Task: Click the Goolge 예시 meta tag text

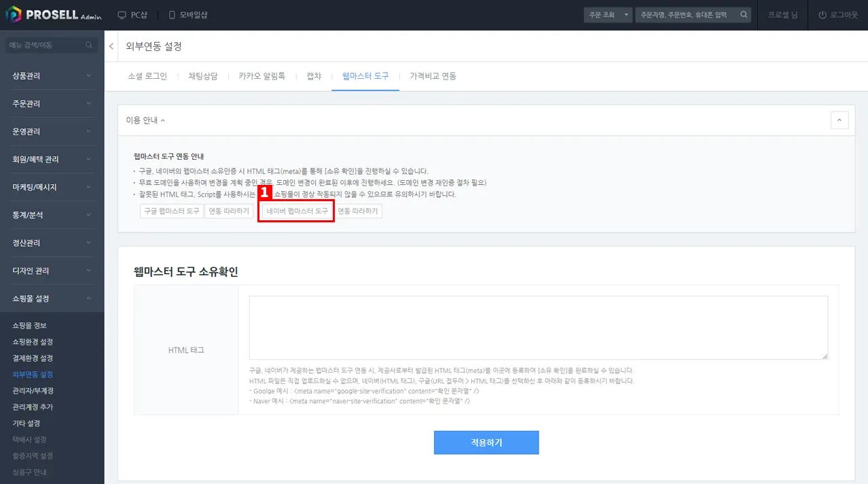Action: tap(365, 392)
